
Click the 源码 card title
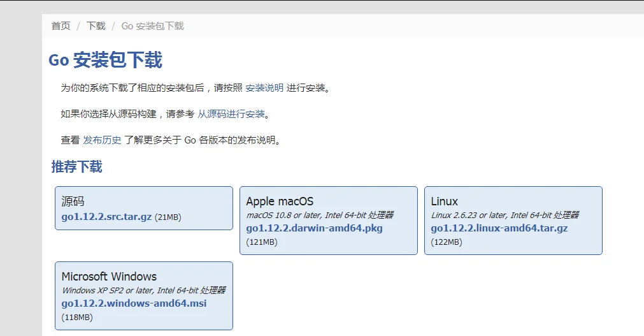pyautogui.click(x=73, y=201)
